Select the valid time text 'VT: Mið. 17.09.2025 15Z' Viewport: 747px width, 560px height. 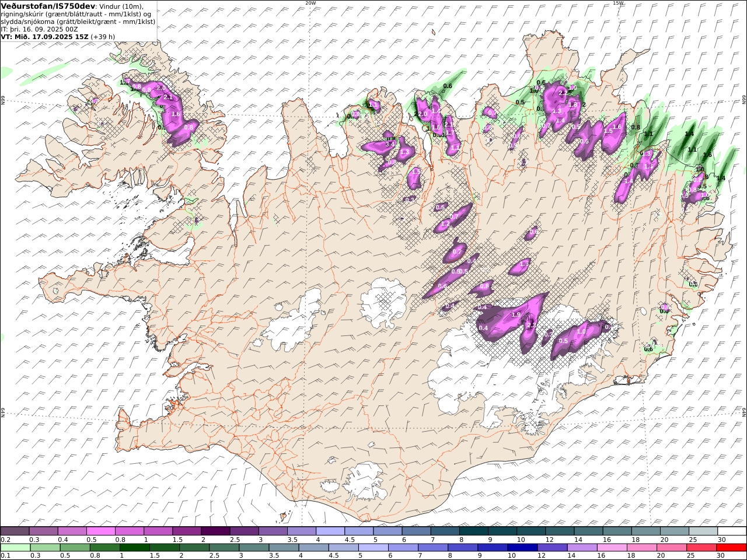coord(45,36)
